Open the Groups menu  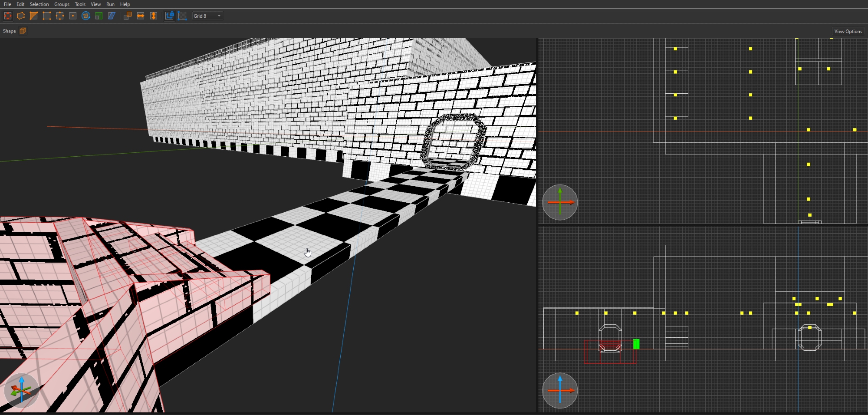pos(62,4)
